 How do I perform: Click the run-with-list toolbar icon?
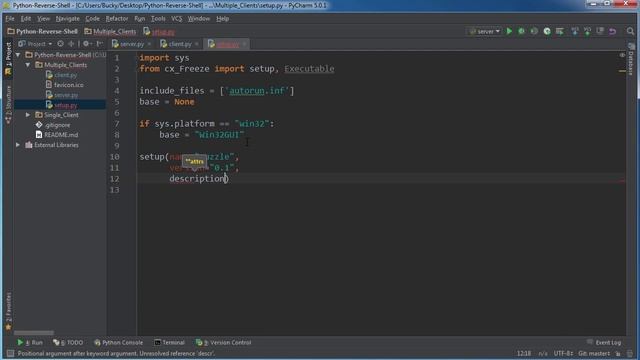pos(560,31)
